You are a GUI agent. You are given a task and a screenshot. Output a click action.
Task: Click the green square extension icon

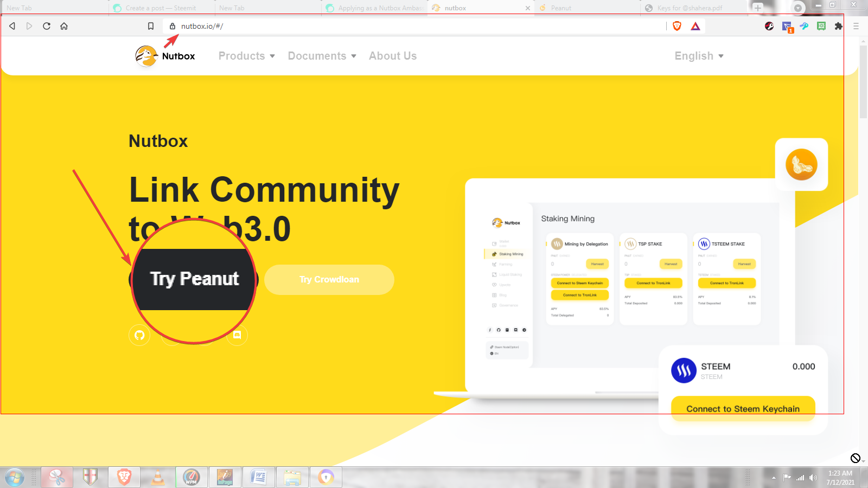coord(821,26)
